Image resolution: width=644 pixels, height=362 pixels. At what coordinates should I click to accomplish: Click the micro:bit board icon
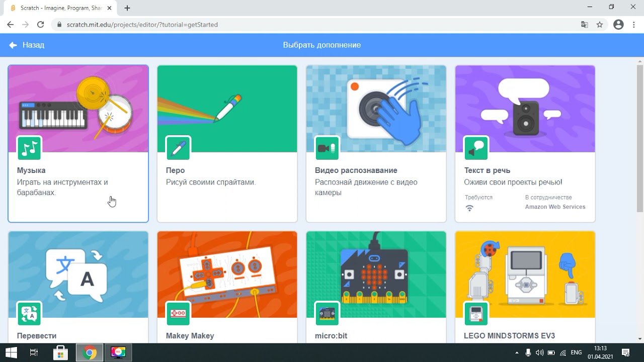point(327,314)
